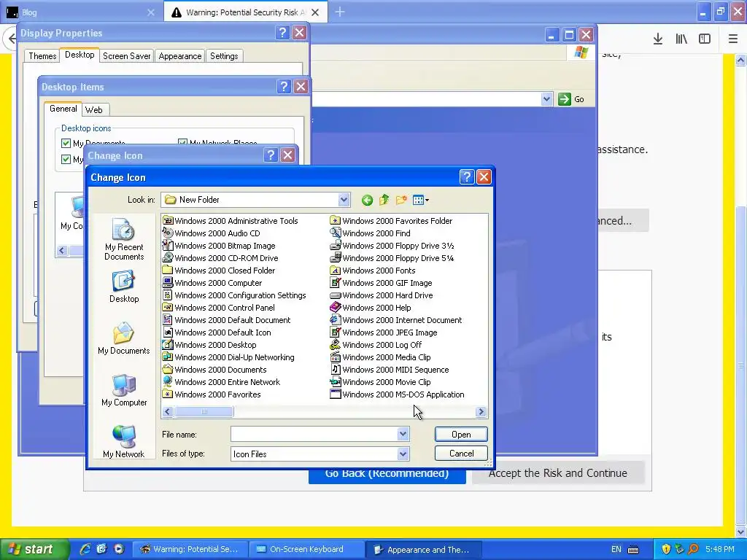Select Windows 2000 Closed Folder file
Screen dimensions: 747x560
tap(219, 270)
